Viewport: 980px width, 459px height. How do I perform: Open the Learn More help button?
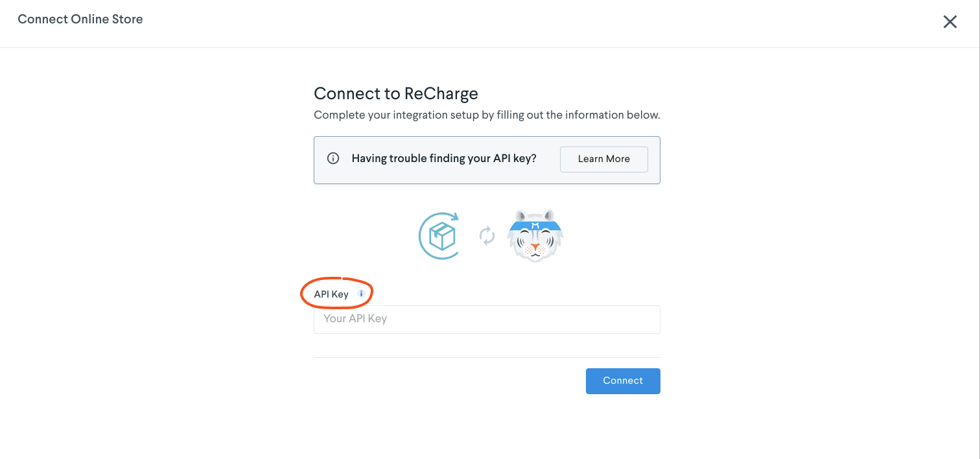(604, 159)
